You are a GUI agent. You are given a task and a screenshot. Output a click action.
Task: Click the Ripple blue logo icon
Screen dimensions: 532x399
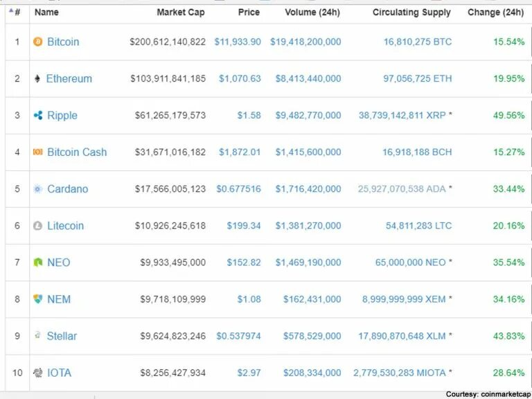coord(38,116)
